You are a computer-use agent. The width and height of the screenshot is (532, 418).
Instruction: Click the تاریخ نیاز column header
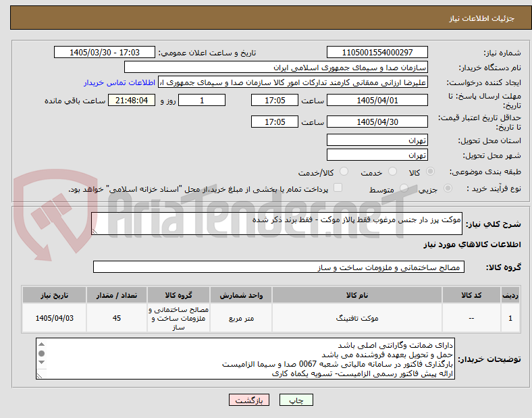coord(54,295)
